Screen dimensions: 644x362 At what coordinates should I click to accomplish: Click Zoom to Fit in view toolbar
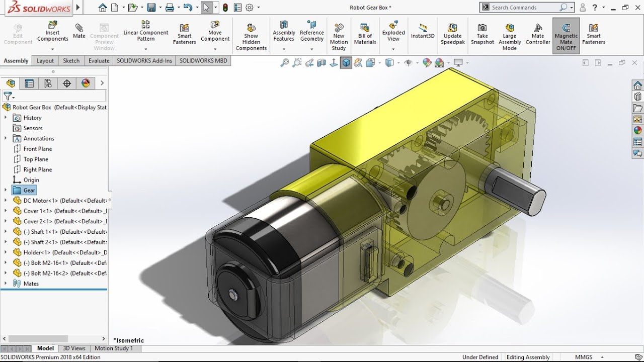coord(285,63)
